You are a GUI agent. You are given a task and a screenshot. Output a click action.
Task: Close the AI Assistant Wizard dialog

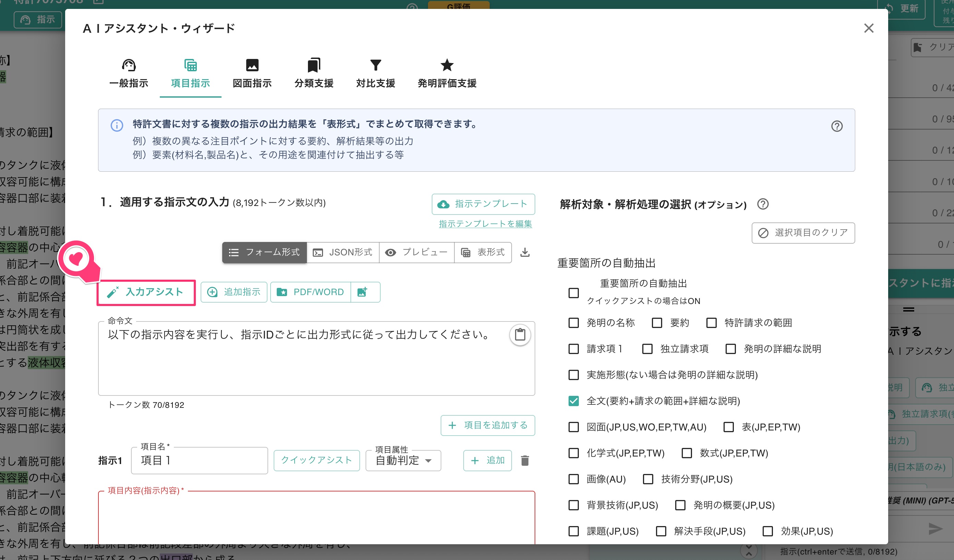(869, 28)
